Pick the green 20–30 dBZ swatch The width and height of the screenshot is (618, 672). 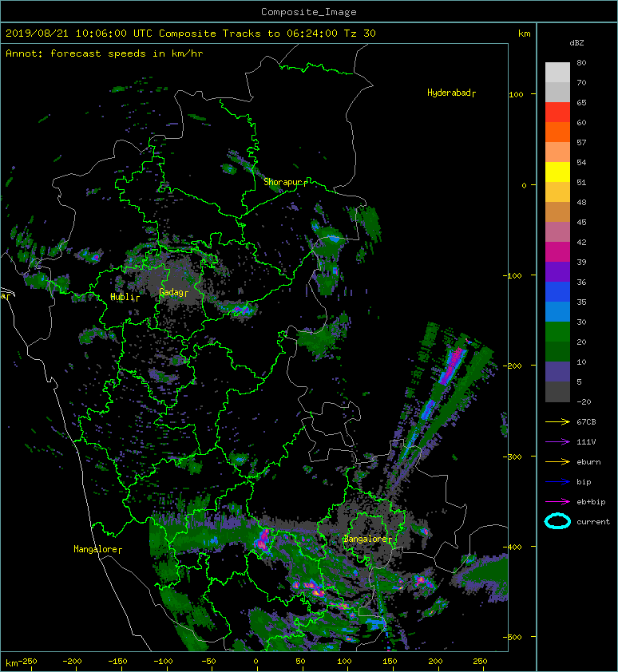tap(557, 332)
